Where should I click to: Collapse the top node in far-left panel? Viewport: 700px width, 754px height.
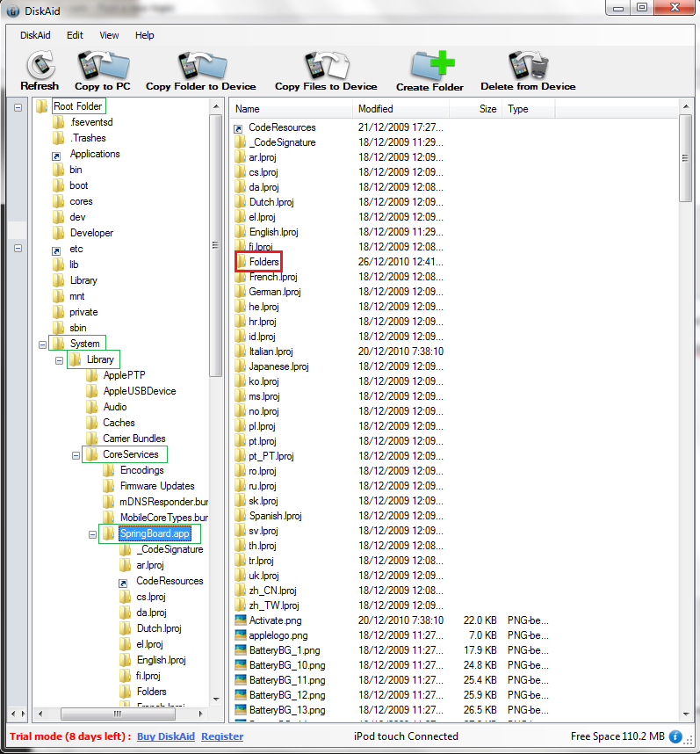18,107
